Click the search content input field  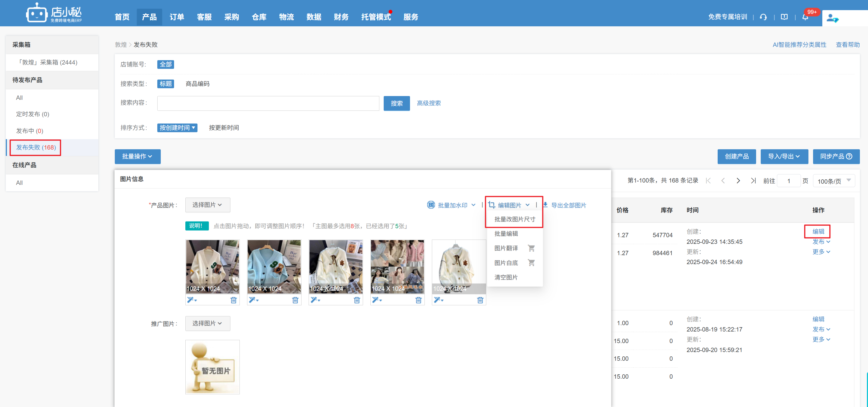point(268,104)
